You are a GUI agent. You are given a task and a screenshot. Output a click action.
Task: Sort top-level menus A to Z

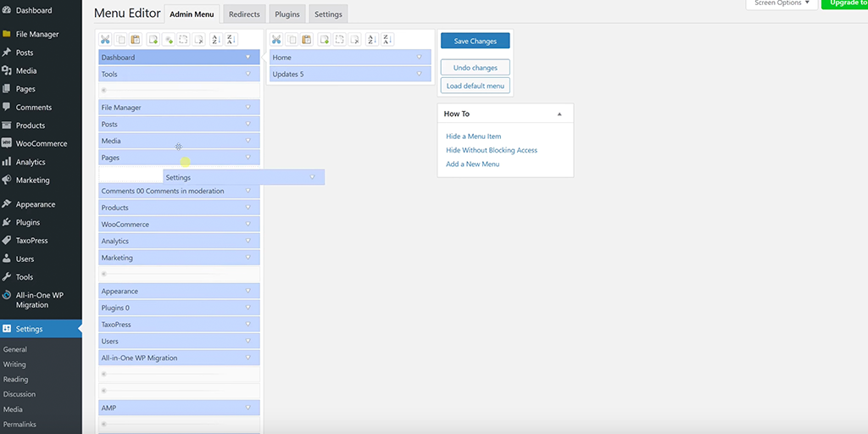point(216,39)
